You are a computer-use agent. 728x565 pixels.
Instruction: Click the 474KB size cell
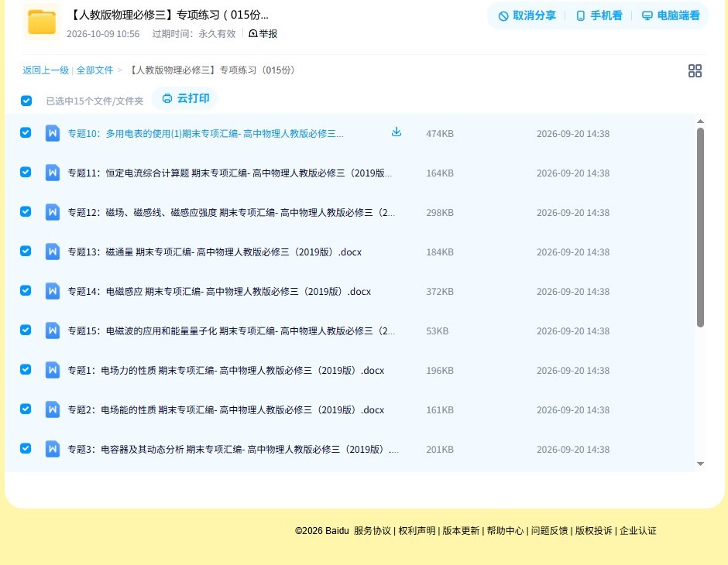pos(440,134)
